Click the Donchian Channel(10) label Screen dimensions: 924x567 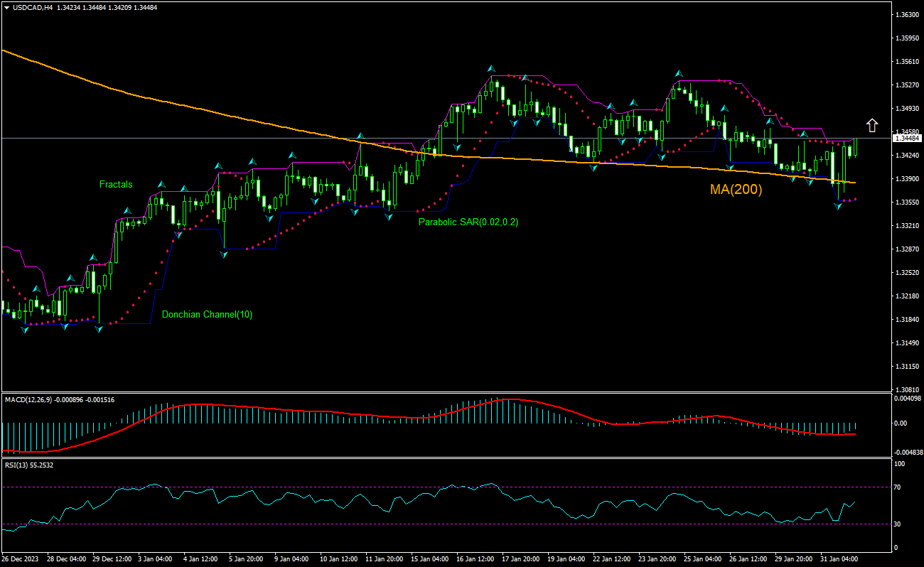tap(207, 314)
